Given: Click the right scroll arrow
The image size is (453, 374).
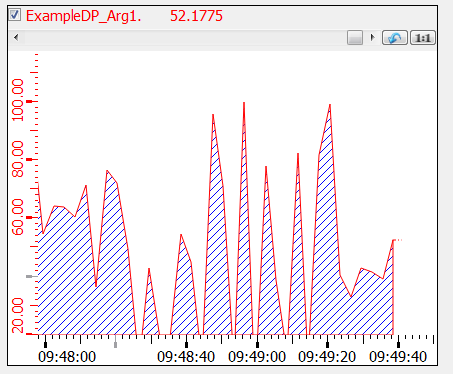Looking at the screenshot, I should pos(372,38).
